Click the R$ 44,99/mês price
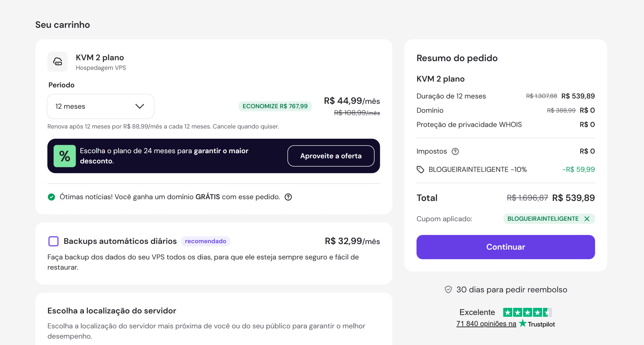The width and height of the screenshot is (644, 345). pyautogui.click(x=352, y=101)
